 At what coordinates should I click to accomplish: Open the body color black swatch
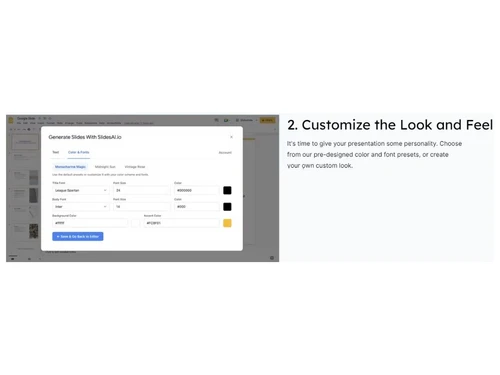tap(227, 207)
